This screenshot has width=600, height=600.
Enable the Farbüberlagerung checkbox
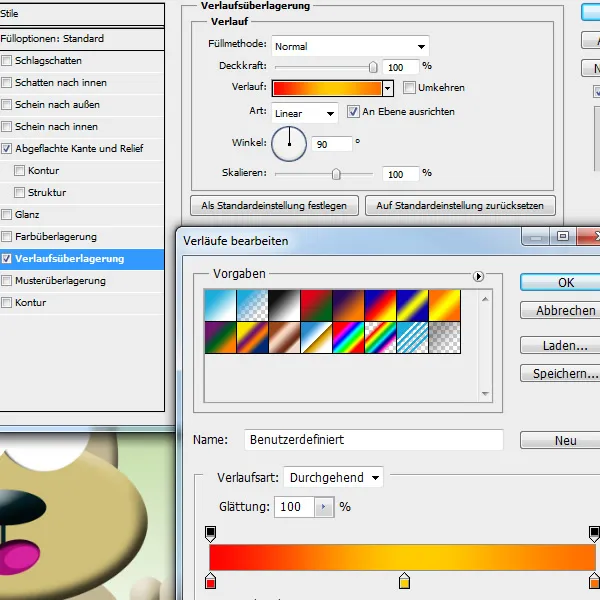click(x=7, y=236)
